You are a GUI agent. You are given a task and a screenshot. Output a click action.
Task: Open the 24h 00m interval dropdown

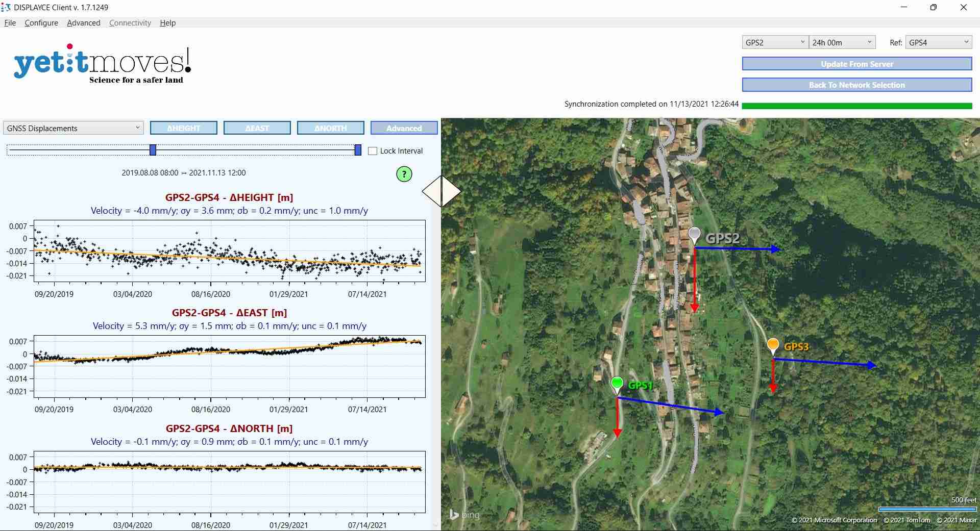point(842,42)
